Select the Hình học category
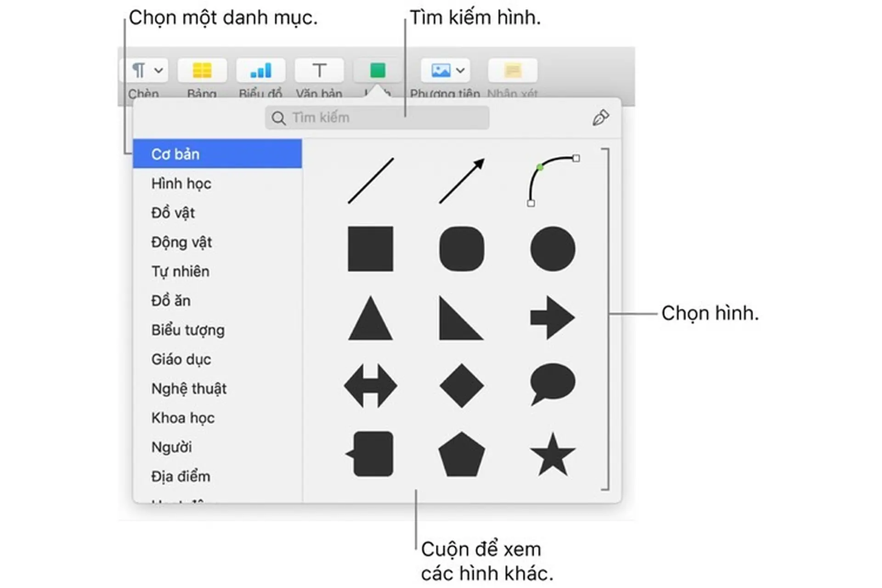This screenshot has height=588, width=882. coord(217,183)
